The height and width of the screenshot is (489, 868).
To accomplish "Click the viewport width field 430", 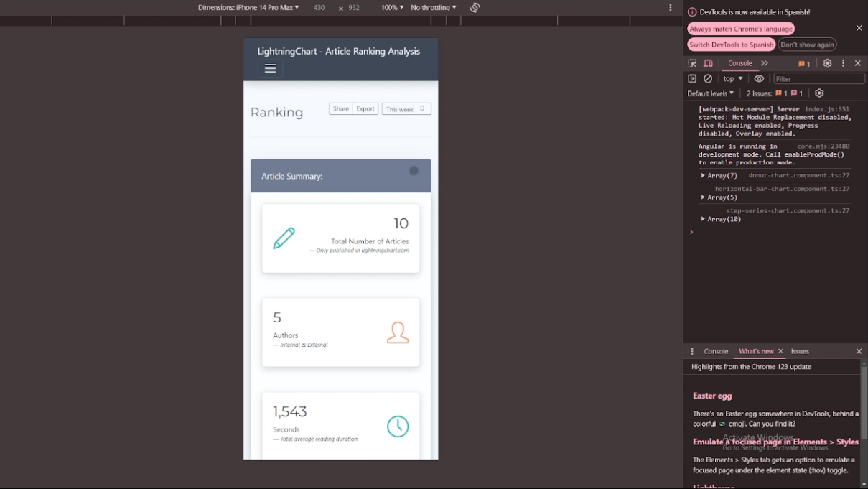I will tap(319, 8).
